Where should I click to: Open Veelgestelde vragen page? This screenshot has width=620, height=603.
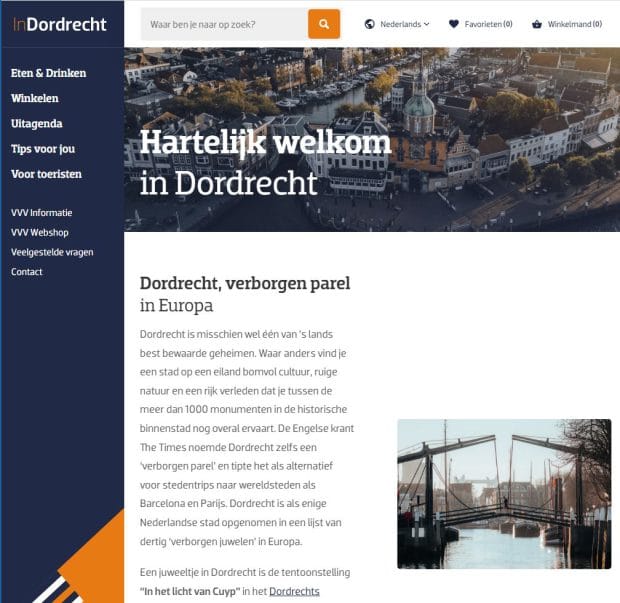(52, 252)
